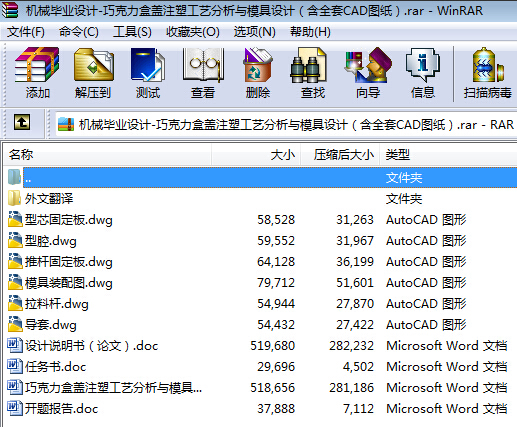Viewport: 517px width, 427px height.
Task: Open the 帮助(H) menu
Action: click(x=310, y=32)
